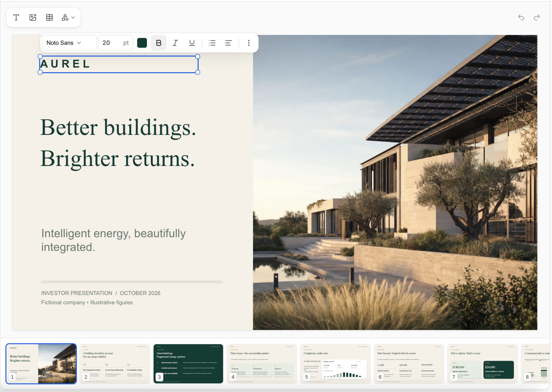Image resolution: width=552 pixels, height=392 pixels.
Task: Open slide 5 'Complexity, made calm' thumbnail
Action: pyautogui.click(x=335, y=364)
